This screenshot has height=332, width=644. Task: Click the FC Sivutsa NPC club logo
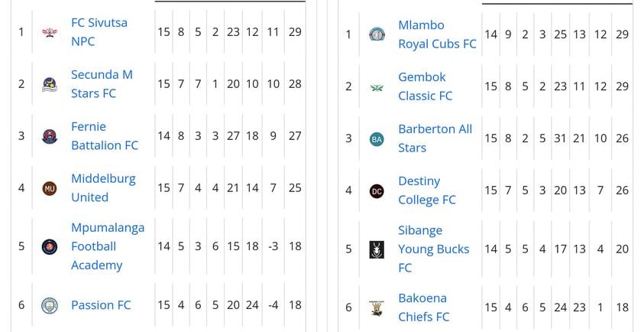click(x=50, y=32)
